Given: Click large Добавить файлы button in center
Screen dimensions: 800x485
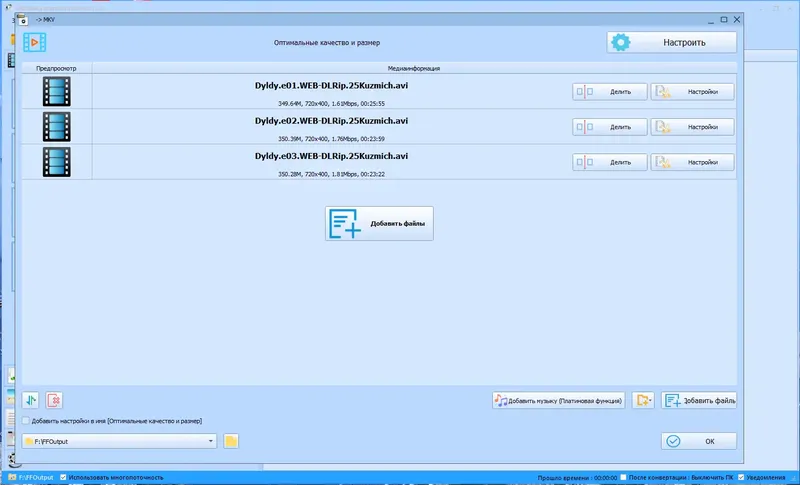Looking at the screenshot, I should pos(379,223).
